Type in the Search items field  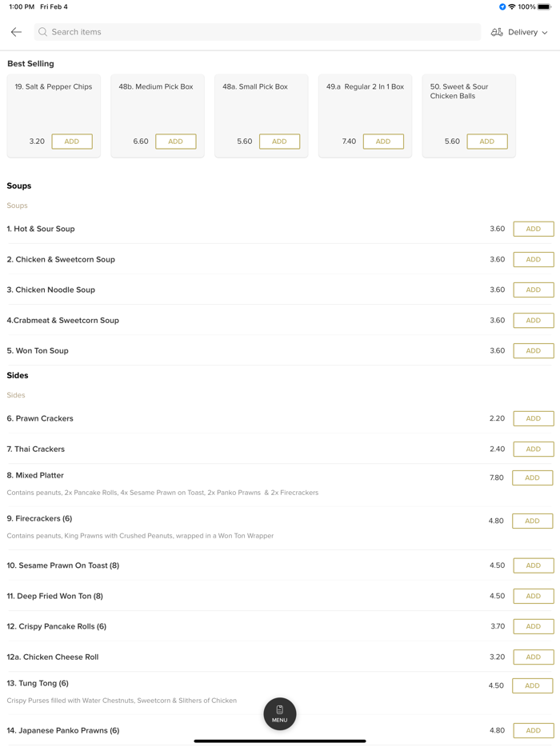click(256, 32)
